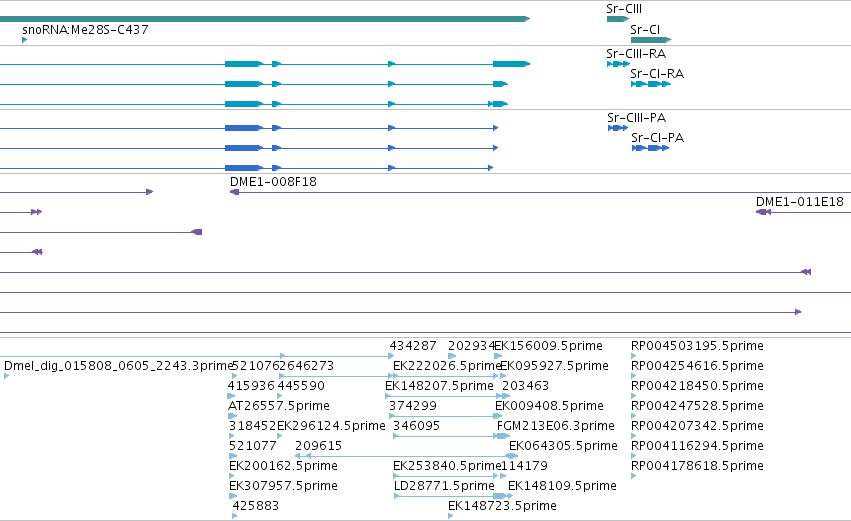851x521 pixels.
Task: Select the RP004254616.5prime EST label
Action: coord(697,366)
